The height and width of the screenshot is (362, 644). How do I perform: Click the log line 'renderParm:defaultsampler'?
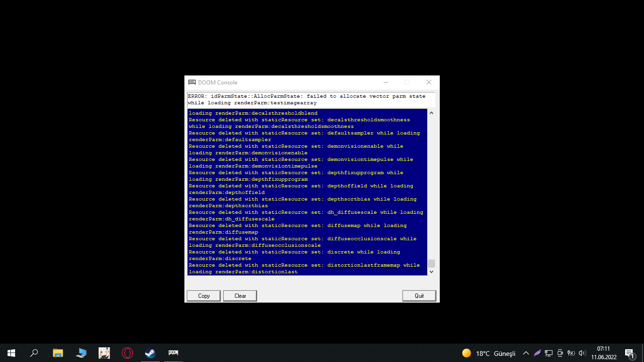230,140
